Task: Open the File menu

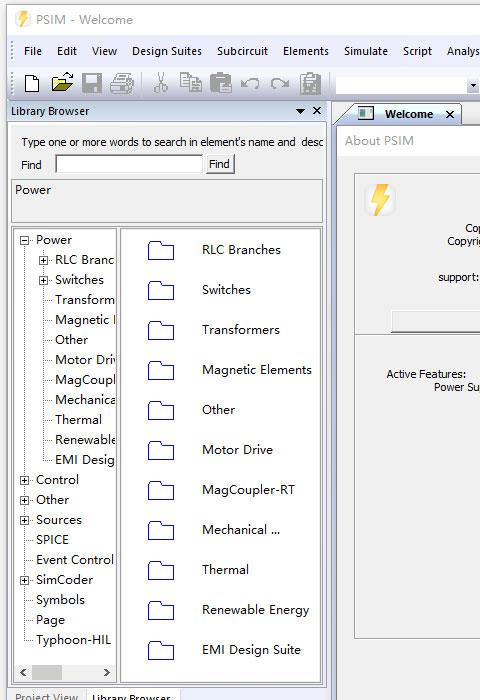Action: (33, 51)
